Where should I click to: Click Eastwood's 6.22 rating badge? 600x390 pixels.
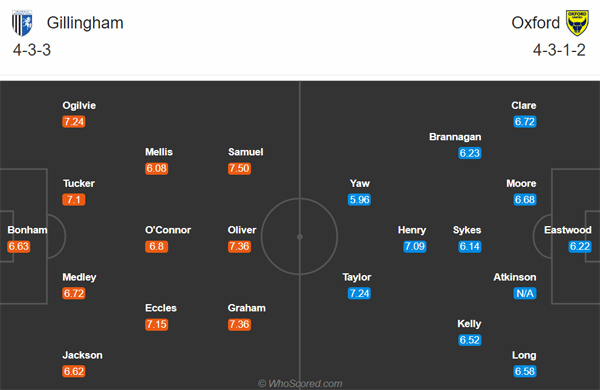click(x=580, y=246)
